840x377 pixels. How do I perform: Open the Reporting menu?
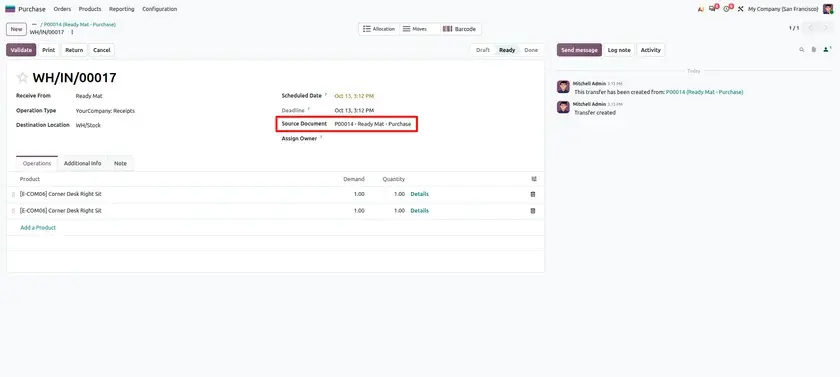122,9
